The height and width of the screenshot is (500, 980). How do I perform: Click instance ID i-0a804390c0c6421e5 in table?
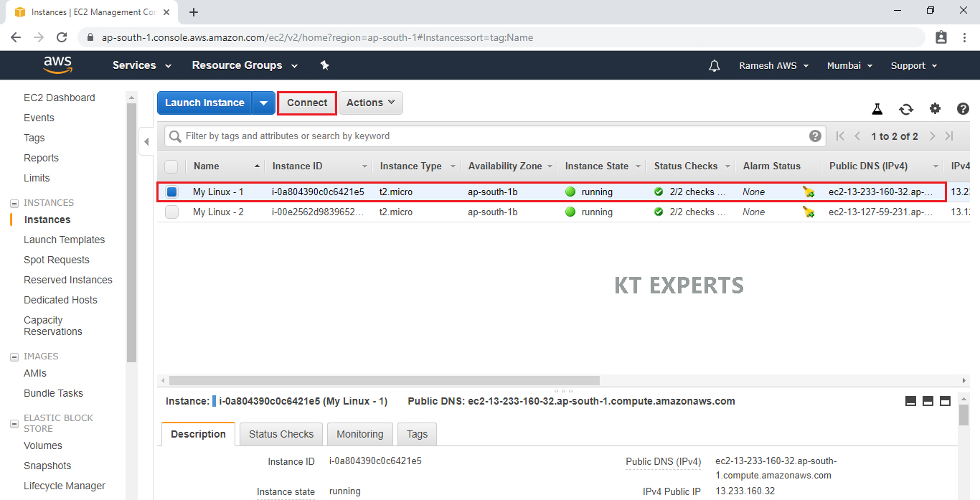tap(318, 192)
